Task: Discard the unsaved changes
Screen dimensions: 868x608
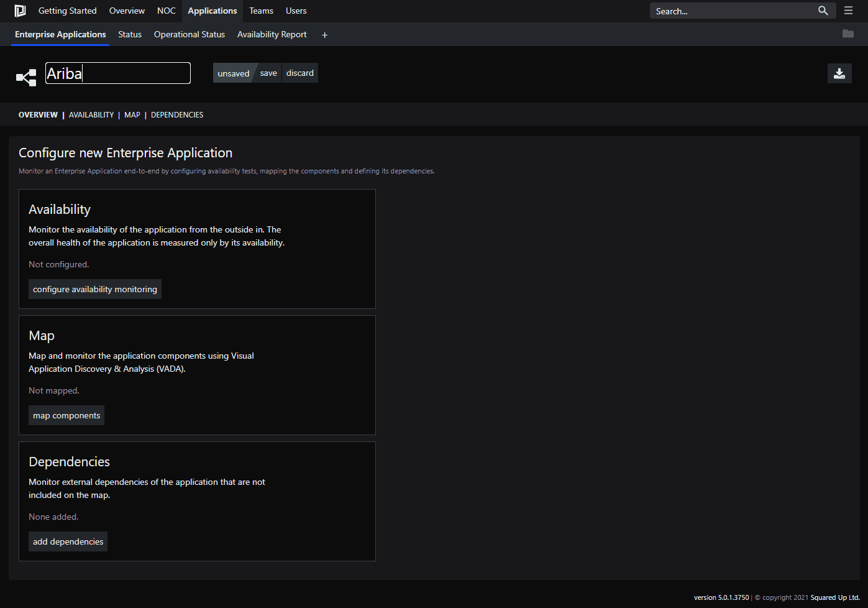Action: (x=300, y=73)
